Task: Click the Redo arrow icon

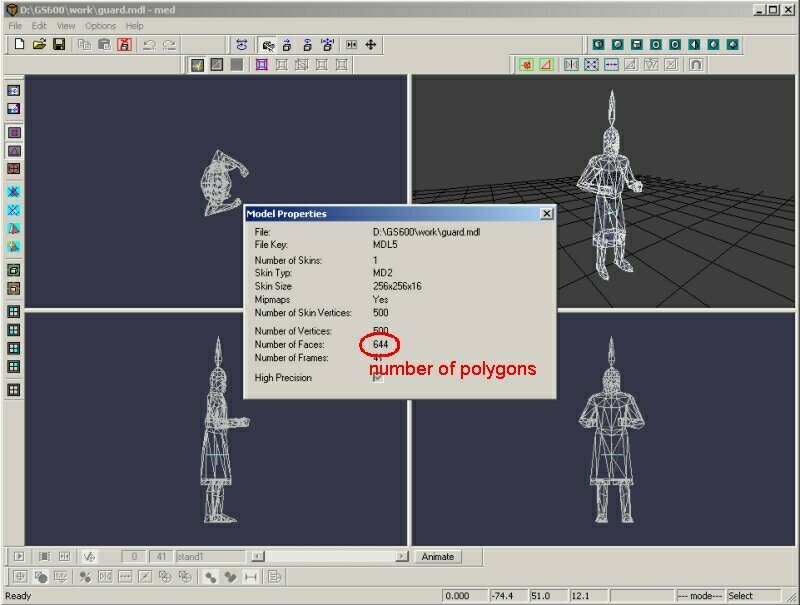Action: pos(169,44)
